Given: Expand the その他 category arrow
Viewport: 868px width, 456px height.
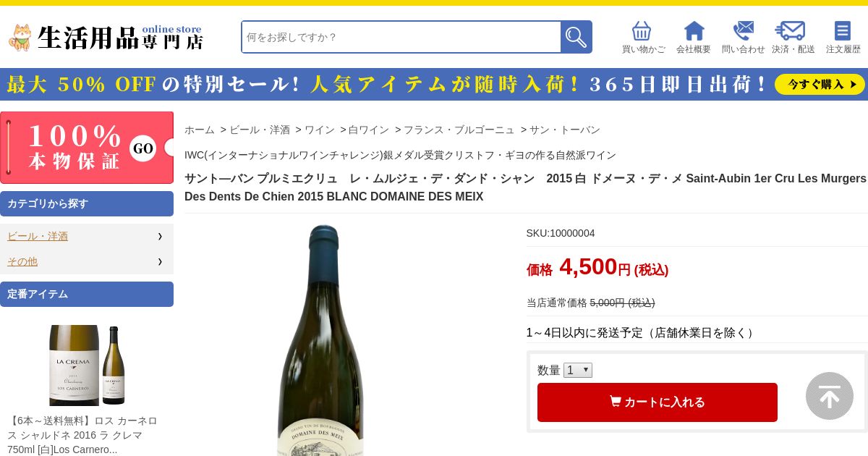Looking at the screenshot, I should 160,261.
